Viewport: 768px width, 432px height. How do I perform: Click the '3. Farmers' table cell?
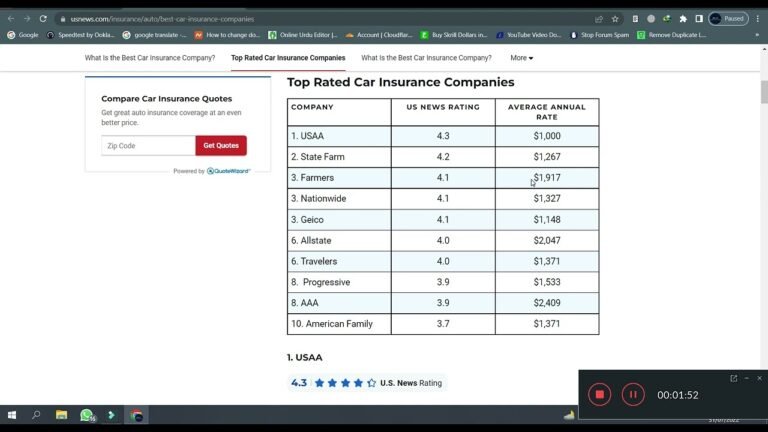point(339,178)
